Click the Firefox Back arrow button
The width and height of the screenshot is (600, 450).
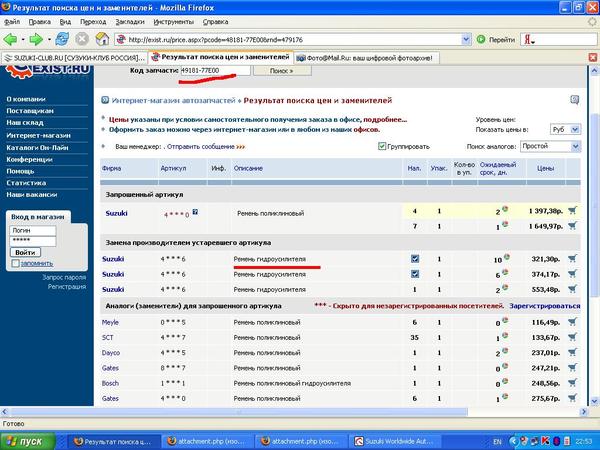tap(10, 39)
